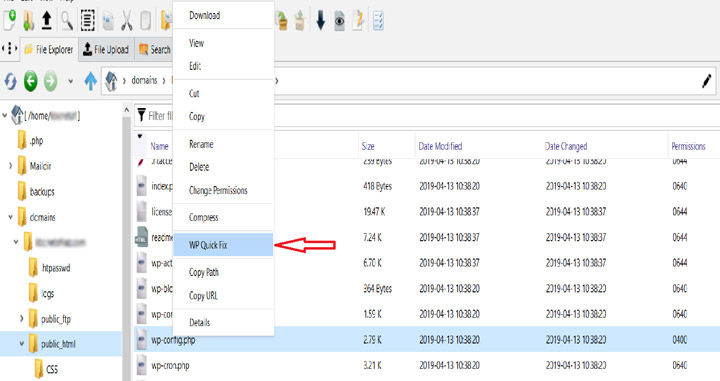Screen dimensions: 720x381
Task: Choose Edit from the context menu
Action: tap(224, 66)
